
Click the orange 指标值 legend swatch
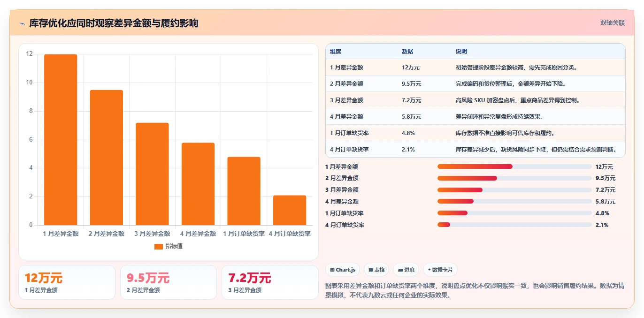159,246
